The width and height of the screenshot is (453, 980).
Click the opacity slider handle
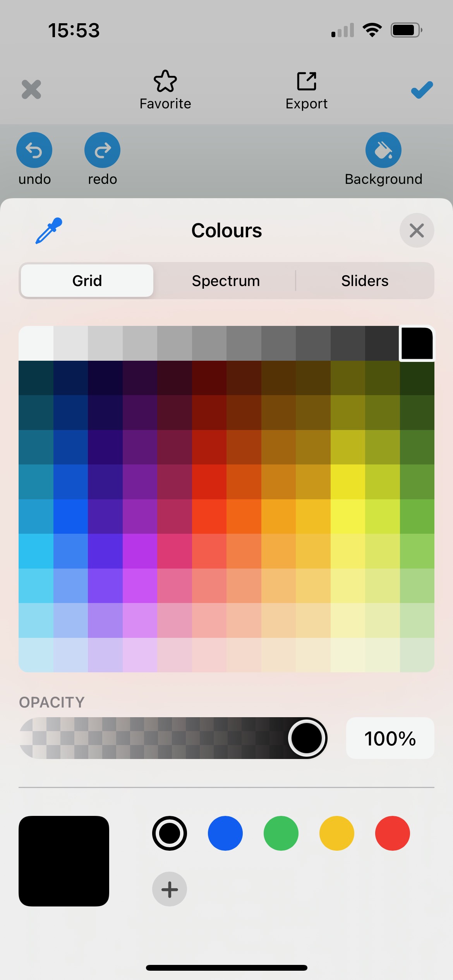pyautogui.click(x=307, y=738)
